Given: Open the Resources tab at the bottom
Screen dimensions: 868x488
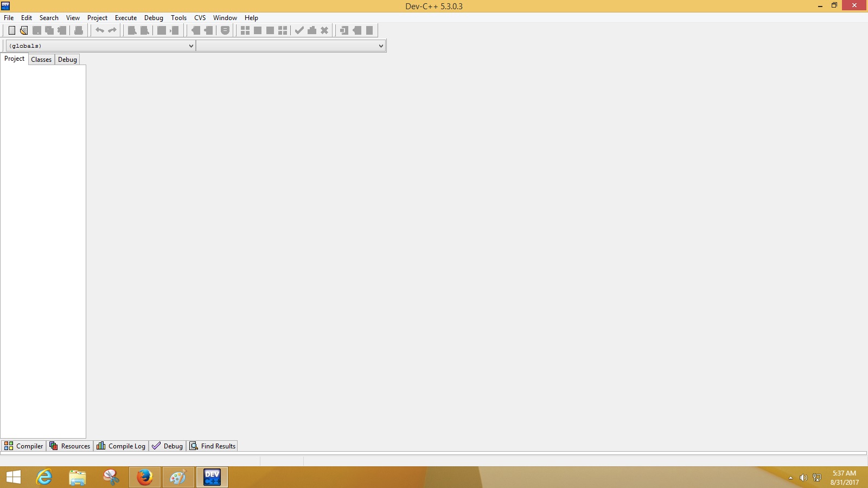Looking at the screenshot, I should [69, 446].
